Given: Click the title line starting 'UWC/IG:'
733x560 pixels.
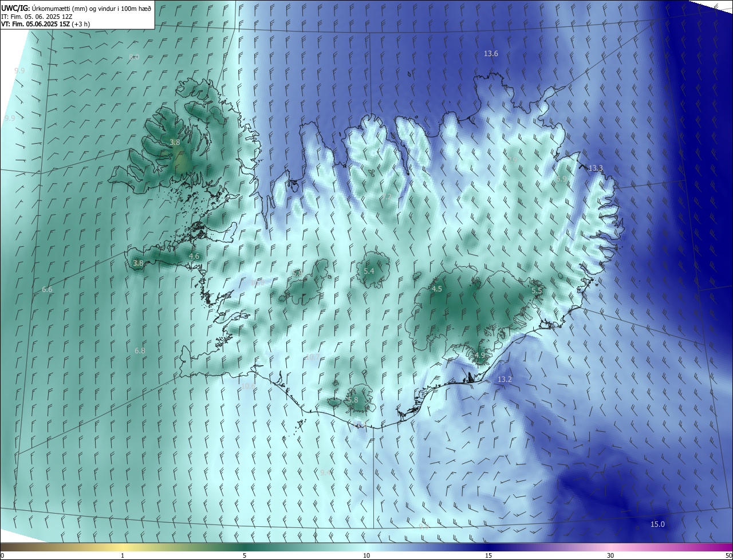Looking at the screenshot, I should pos(76,8).
